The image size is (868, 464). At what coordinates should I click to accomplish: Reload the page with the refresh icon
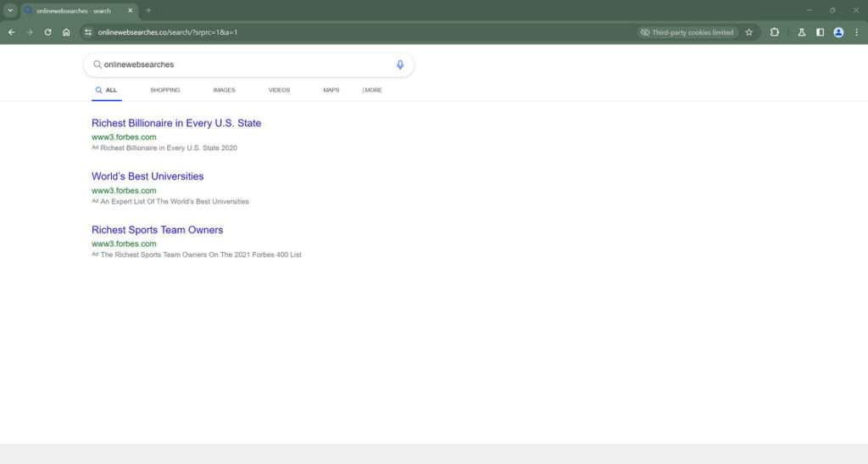click(x=48, y=33)
